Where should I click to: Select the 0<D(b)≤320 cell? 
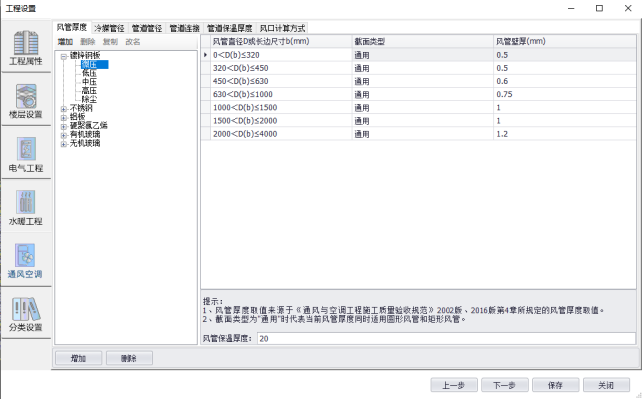[x=281, y=55]
